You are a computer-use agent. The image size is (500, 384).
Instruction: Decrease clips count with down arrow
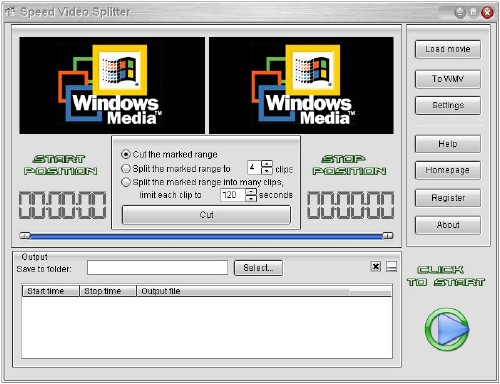267,171
